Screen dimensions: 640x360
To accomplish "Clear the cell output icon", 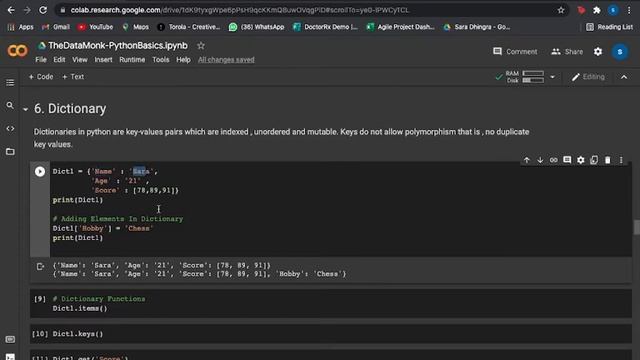I will click(x=40, y=267).
